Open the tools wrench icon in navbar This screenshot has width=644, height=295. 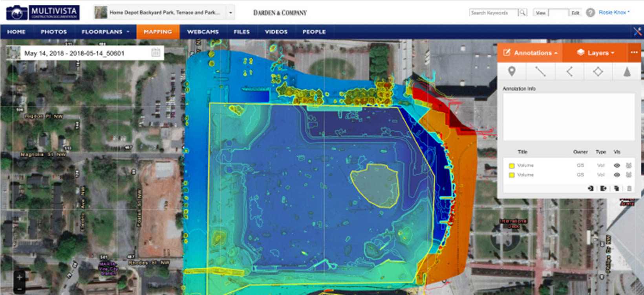coord(637,31)
